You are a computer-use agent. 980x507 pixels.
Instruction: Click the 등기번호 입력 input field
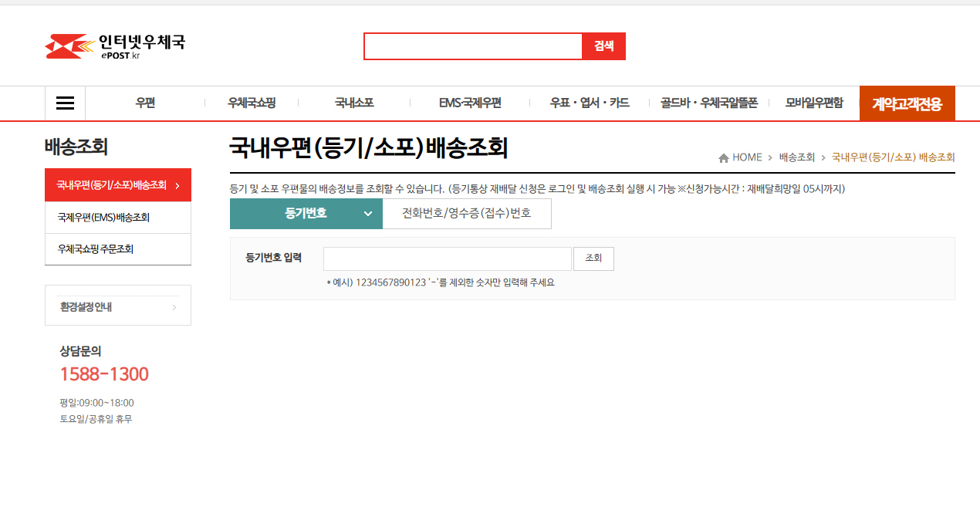448,259
